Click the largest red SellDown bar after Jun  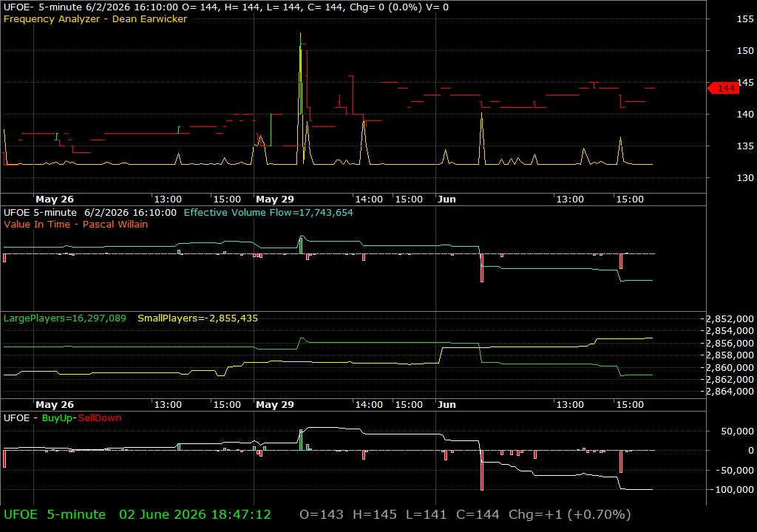tap(482, 470)
